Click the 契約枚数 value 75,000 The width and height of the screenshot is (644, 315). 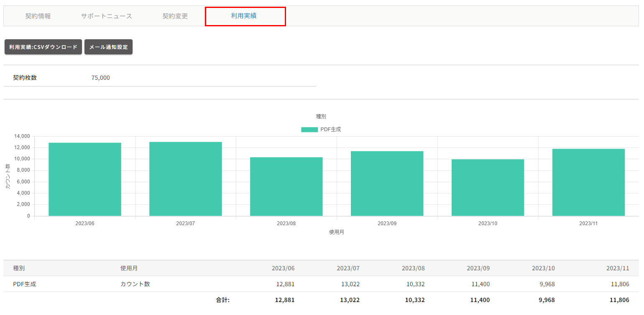coord(100,78)
